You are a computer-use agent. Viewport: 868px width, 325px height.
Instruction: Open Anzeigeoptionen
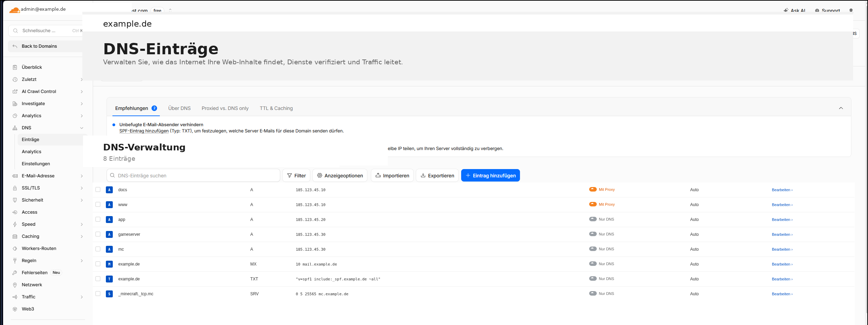(x=340, y=175)
